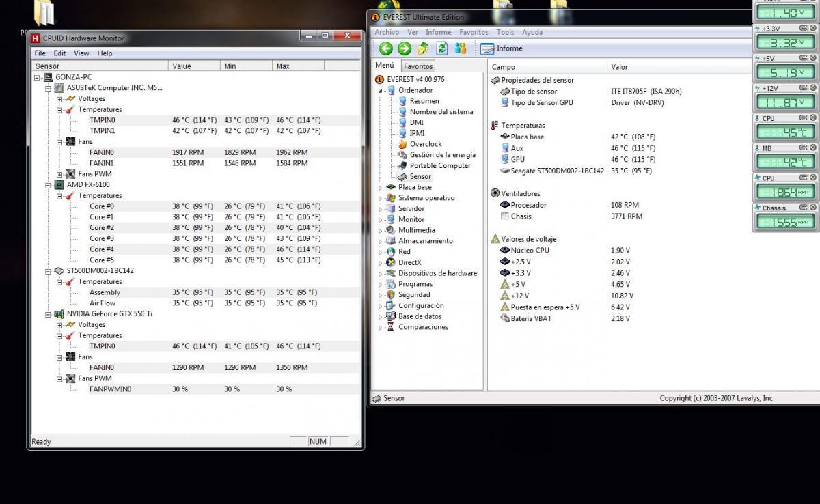820x504 pixels.
Task: Switch to the Favoritos tab in EVEREST
Action: pos(418,66)
